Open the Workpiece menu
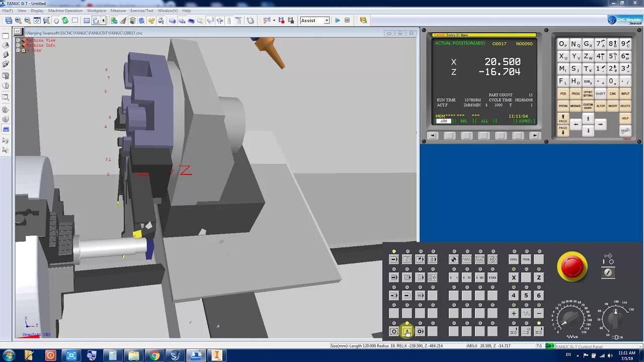This screenshot has width=644, height=362. tap(97, 11)
